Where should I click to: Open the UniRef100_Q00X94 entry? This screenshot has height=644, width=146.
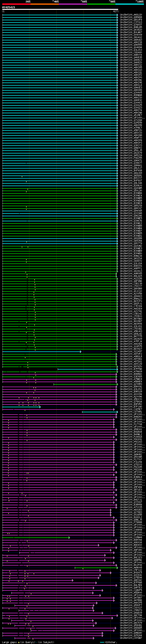coord(131,394)
